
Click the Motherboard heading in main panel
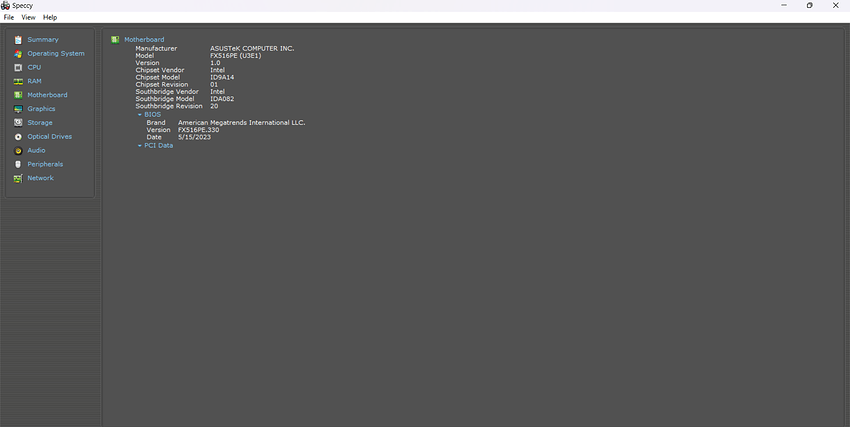tap(144, 40)
